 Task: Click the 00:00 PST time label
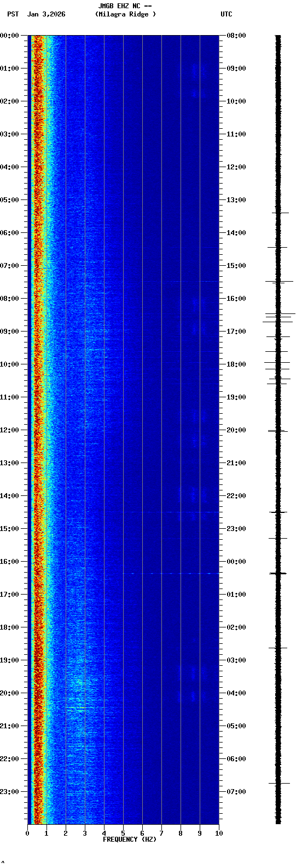coord(10,36)
